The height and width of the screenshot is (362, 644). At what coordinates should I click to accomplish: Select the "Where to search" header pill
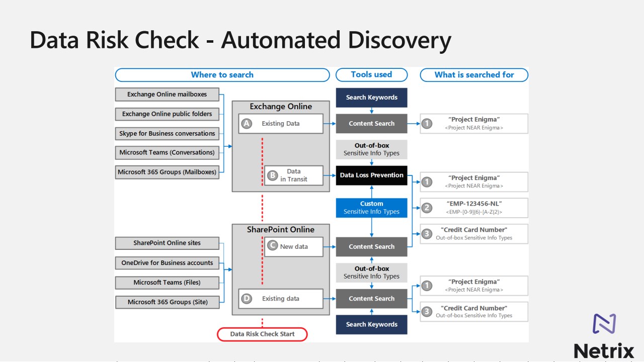[222, 75]
